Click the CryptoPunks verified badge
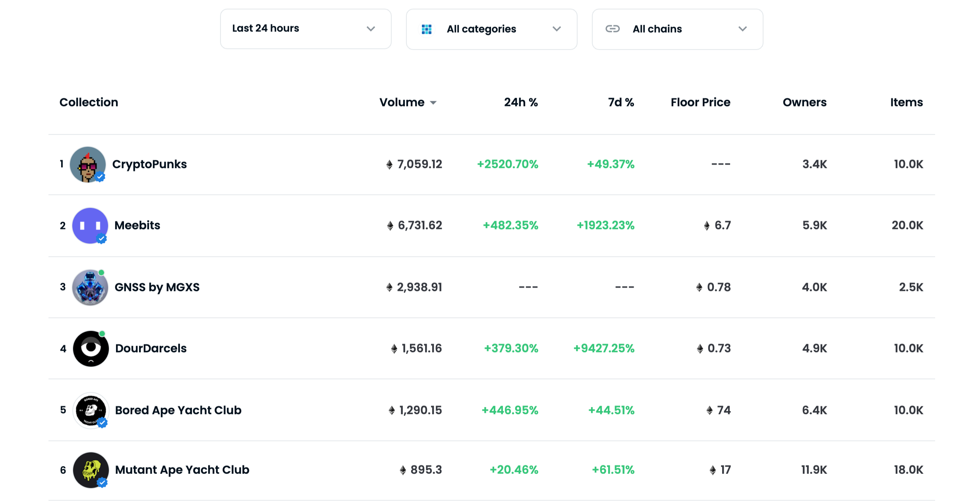980x504 pixels. 100,177
